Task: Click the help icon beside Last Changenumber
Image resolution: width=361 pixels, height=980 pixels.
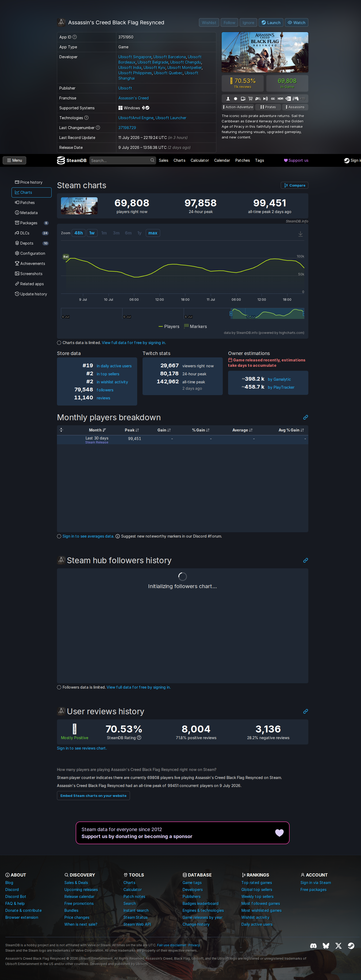Action: click(98, 128)
